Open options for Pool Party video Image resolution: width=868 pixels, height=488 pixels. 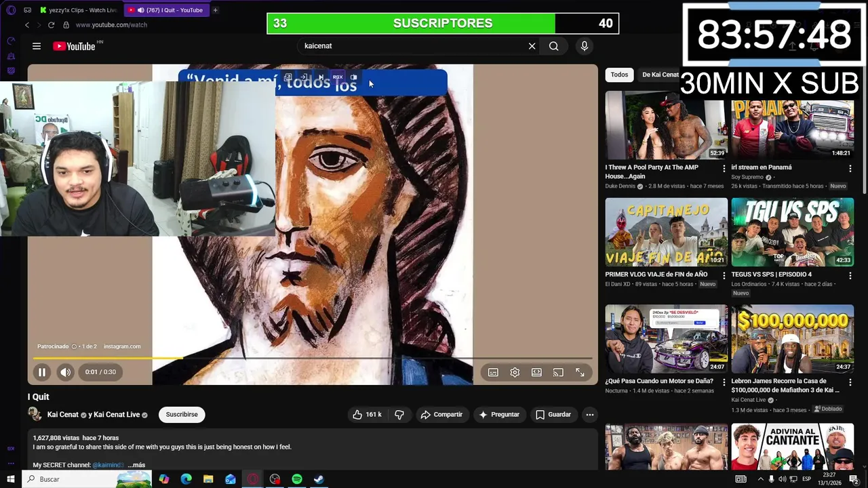tap(724, 168)
